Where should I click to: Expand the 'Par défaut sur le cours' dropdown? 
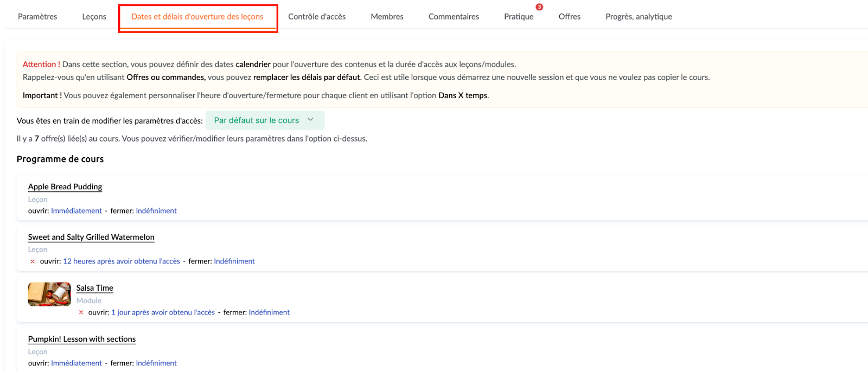pyautogui.click(x=257, y=120)
